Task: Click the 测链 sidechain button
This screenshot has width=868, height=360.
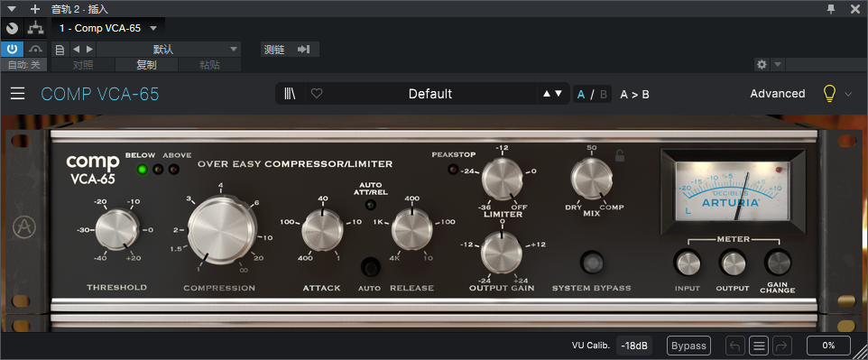Action: 290,50
